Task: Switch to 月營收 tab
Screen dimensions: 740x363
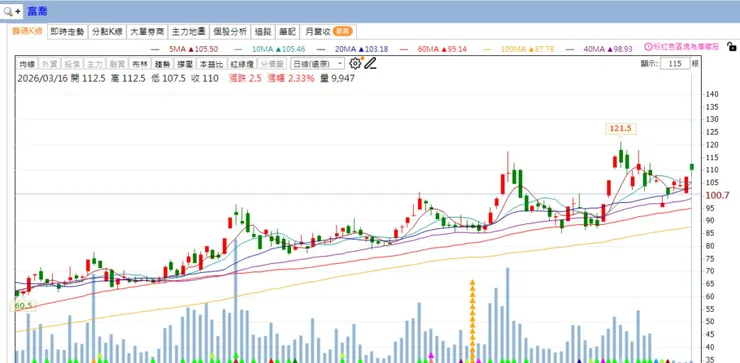Action: pos(328,32)
